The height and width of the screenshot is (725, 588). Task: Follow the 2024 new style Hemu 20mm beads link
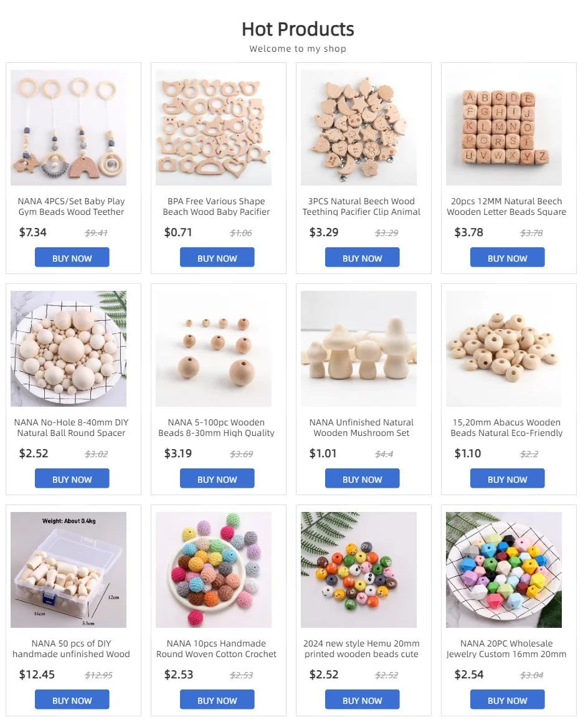pyautogui.click(x=361, y=649)
